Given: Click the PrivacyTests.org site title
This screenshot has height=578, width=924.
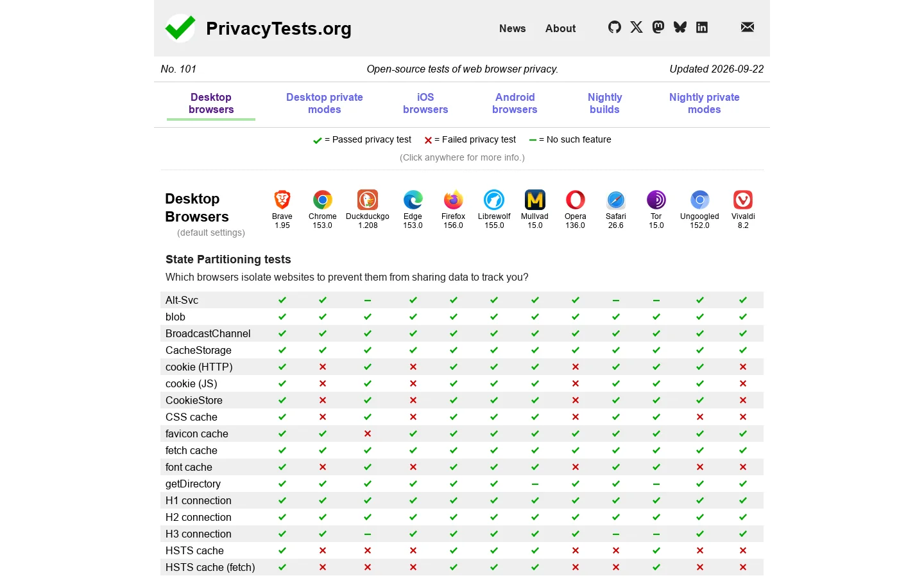Looking at the screenshot, I should [x=278, y=28].
